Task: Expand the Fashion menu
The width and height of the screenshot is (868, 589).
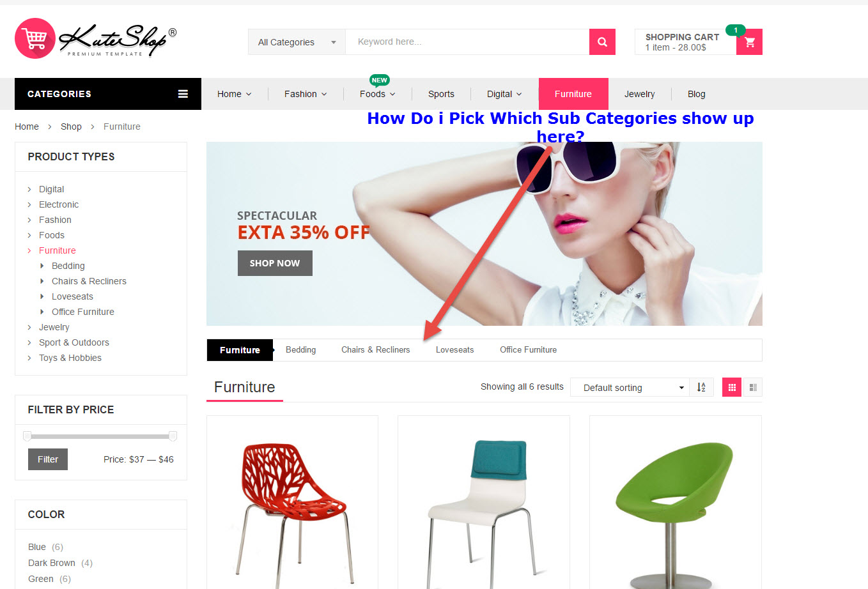Action: click(306, 94)
